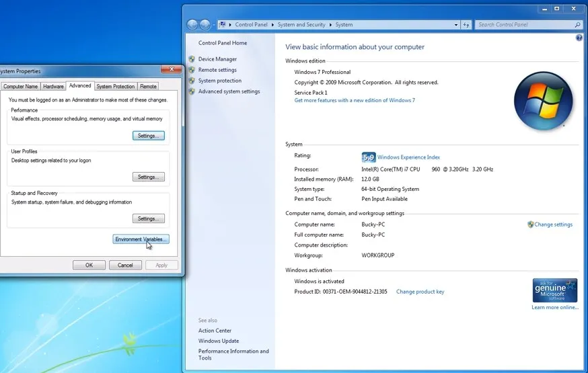Click the search magnifier icon
This screenshot has width=588, height=373.
point(577,25)
